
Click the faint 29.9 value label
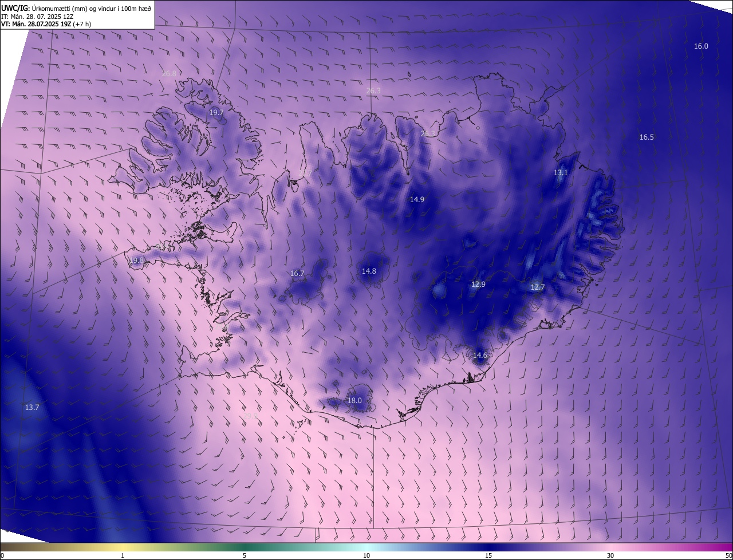(x=250, y=416)
